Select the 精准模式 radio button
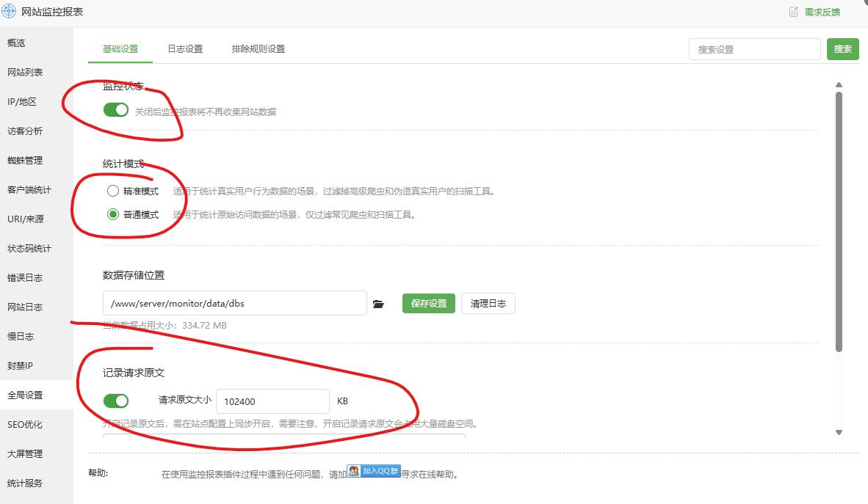 pos(113,190)
